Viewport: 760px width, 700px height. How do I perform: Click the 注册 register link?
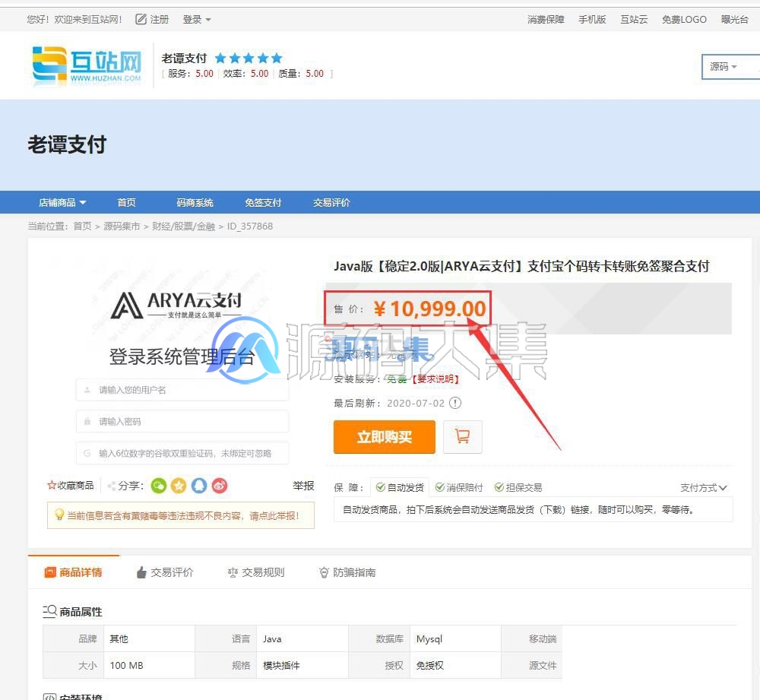160,20
